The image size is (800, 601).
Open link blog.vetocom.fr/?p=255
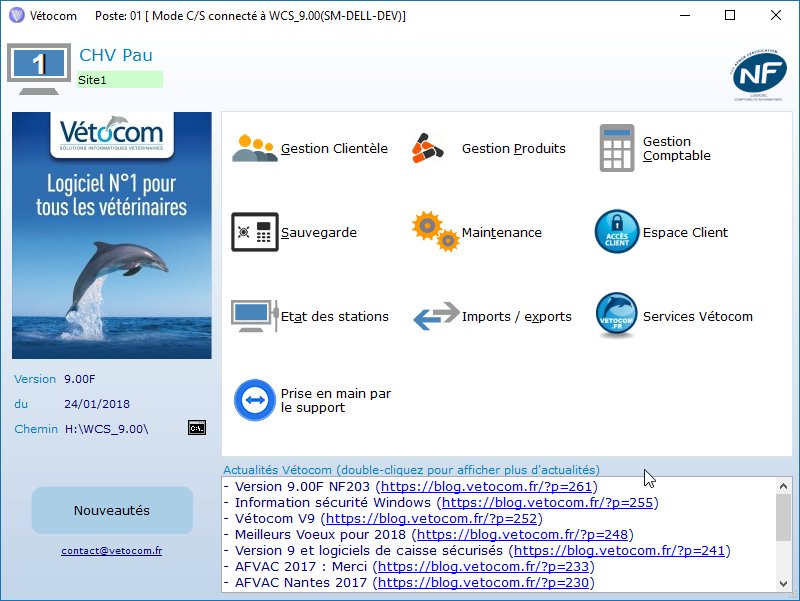547,503
